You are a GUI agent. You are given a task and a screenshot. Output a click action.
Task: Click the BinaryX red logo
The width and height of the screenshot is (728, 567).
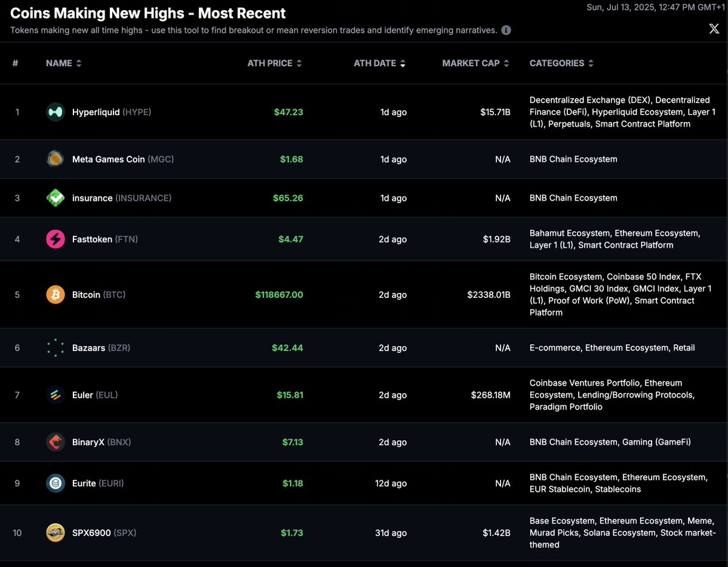point(55,442)
